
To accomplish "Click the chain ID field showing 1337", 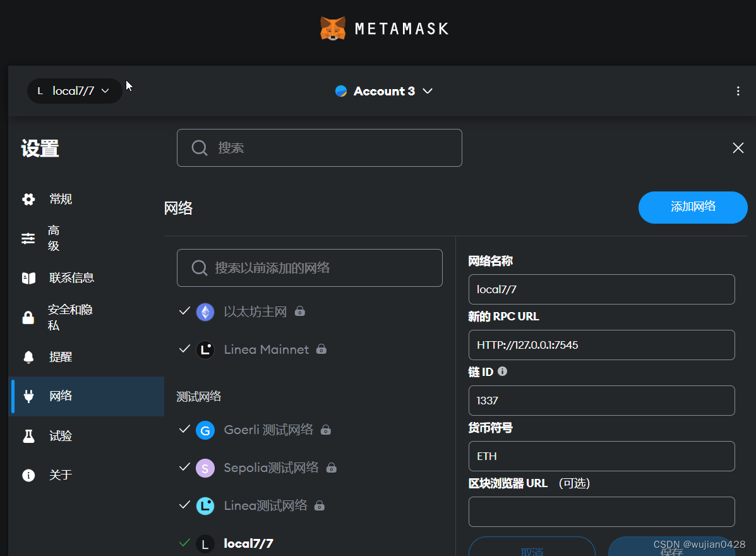I will click(601, 400).
